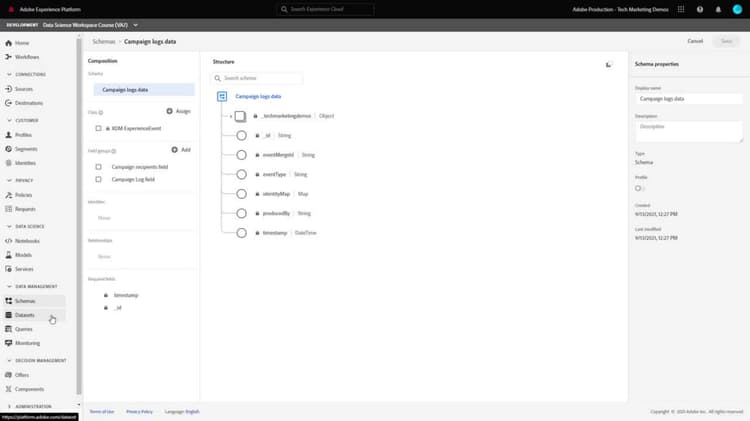Open the notifications bell icon
Image resolution: width=750 pixels, height=421 pixels.
tap(718, 9)
